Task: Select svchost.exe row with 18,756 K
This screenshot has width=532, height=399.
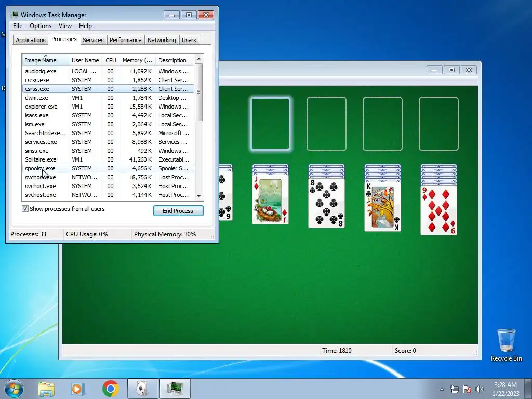Action: (108, 177)
